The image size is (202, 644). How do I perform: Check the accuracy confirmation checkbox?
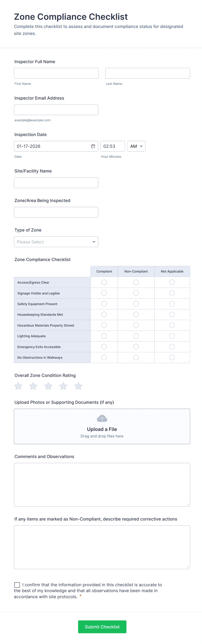pyautogui.click(x=17, y=585)
